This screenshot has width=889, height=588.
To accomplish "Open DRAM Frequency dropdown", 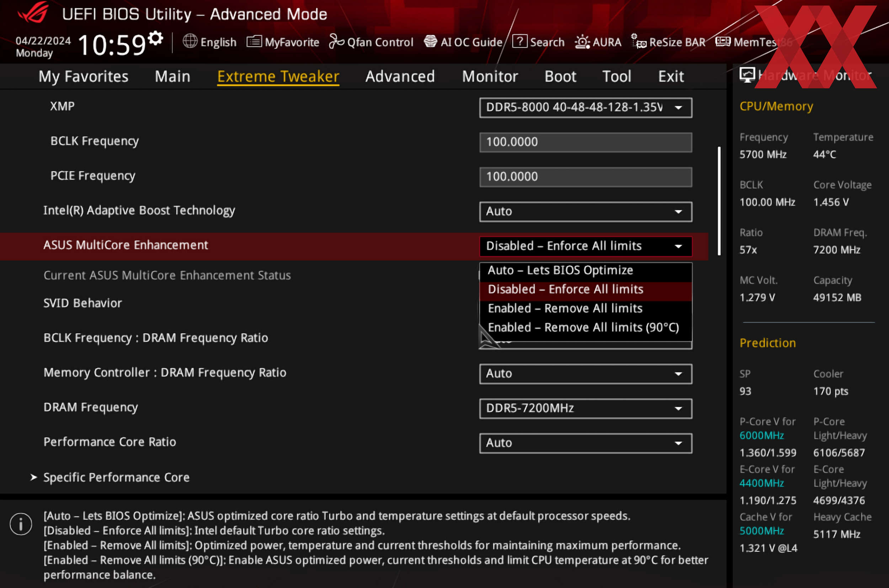I will (585, 408).
